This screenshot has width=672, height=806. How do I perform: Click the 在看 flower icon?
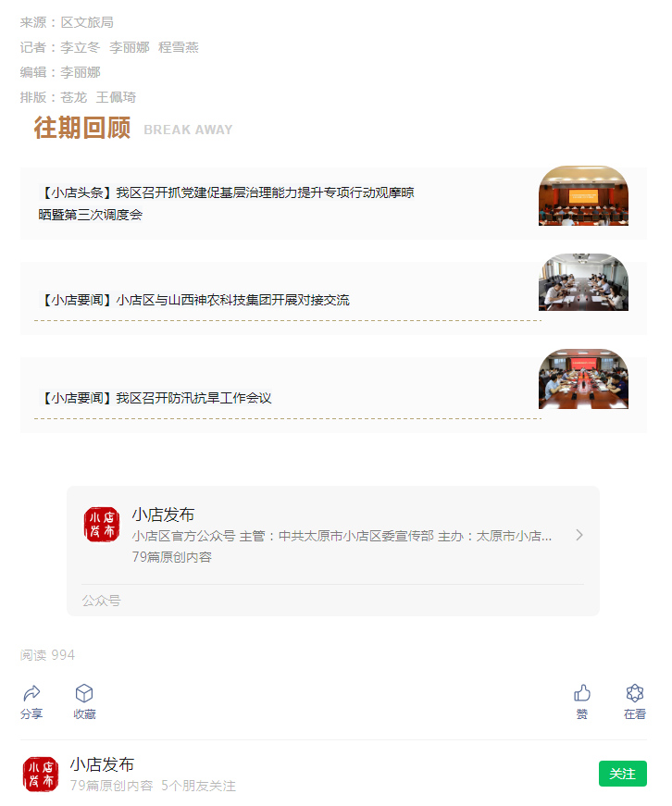tap(634, 693)
